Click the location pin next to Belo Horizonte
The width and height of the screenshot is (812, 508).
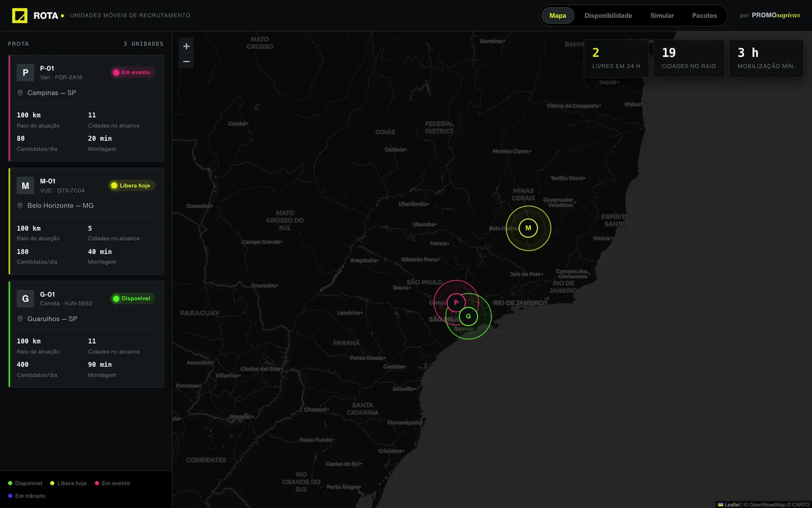(20, 206)
